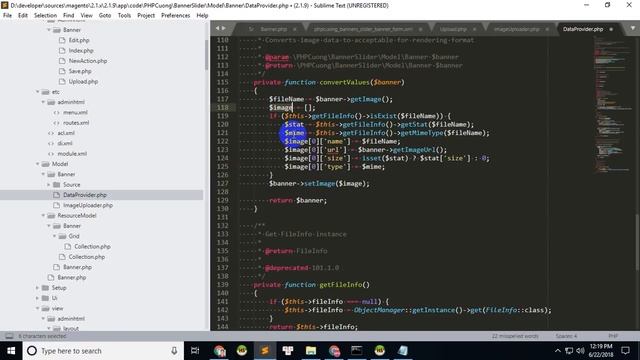Change indentation via 'Spaces: 4'
640x360 pixels.
coord(566,336)
